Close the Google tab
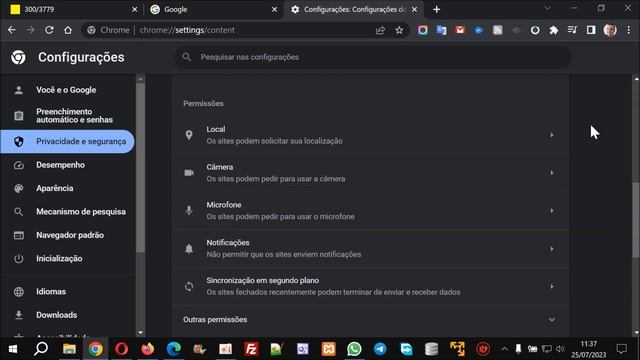 [275, 9]
